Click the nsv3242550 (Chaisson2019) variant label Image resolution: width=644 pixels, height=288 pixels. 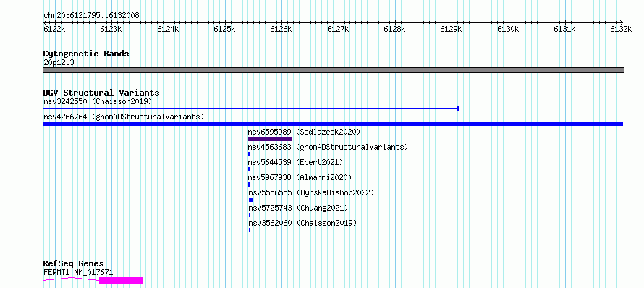tap(98, 101)
